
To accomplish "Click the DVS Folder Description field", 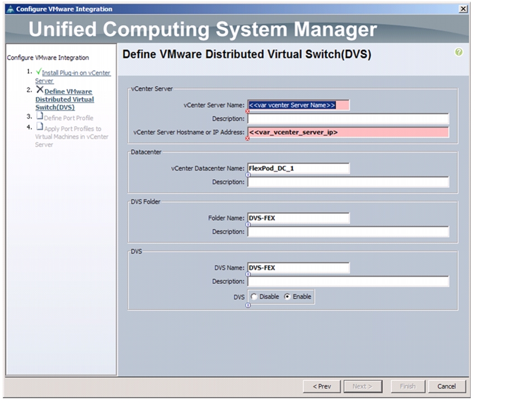I will click(x=348, y=231).
